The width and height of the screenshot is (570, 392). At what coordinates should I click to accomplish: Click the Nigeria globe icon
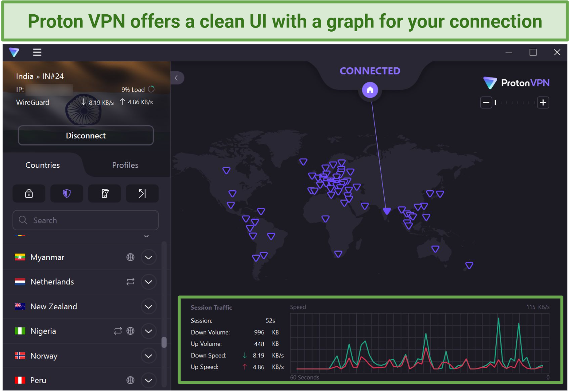tap(131, 331)
